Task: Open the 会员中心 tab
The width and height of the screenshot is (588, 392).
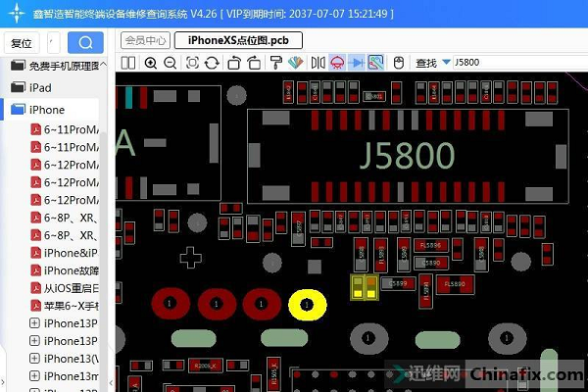Action: point(144,40)
